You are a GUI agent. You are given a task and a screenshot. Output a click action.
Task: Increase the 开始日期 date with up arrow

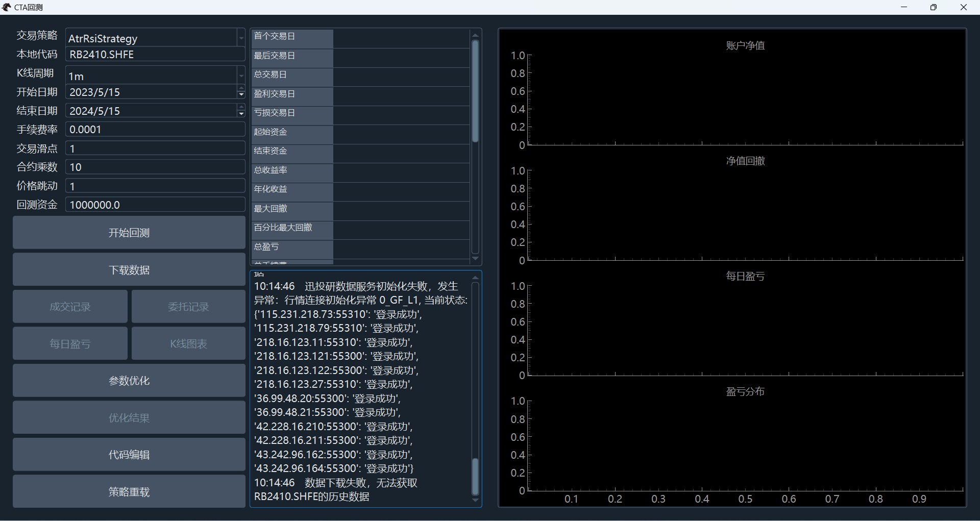coord(241,89)
